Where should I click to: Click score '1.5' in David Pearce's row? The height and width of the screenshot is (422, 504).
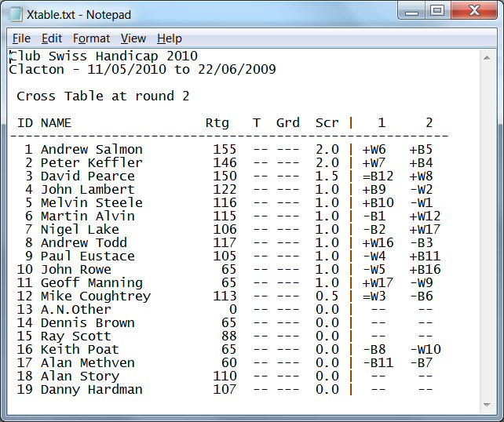pos(327,176)
